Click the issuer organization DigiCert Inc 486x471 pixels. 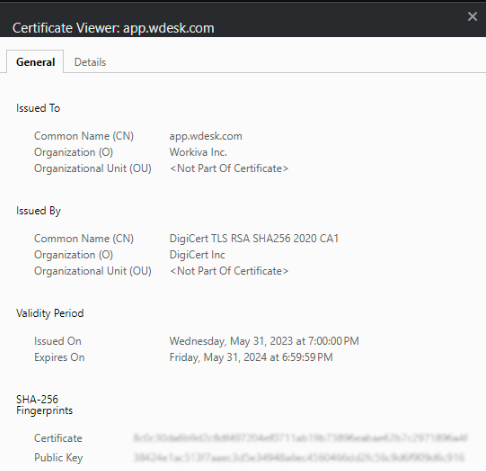(197, 255)
